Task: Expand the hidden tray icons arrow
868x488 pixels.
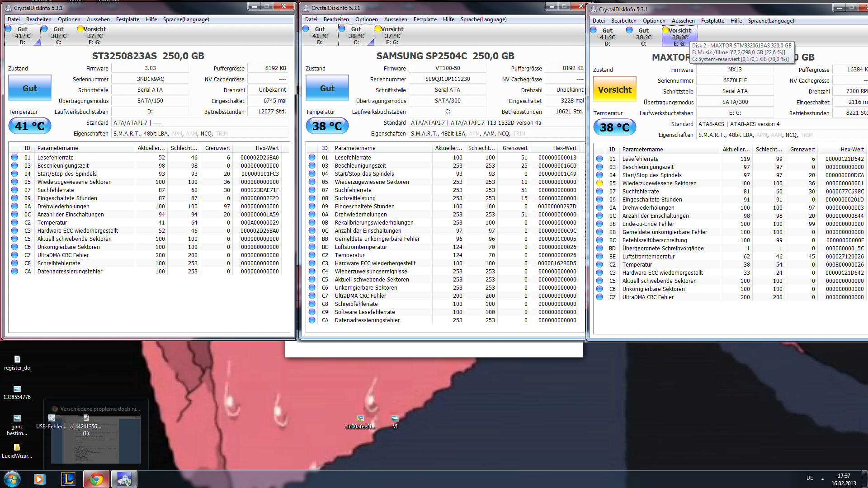Action: pyautogui.click(x=822, y=479)
